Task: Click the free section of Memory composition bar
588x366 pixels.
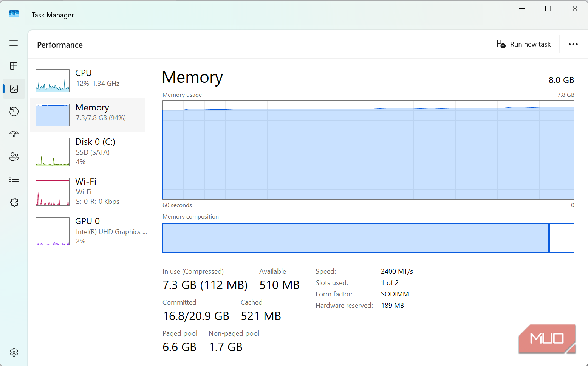Action: [562, 238]
